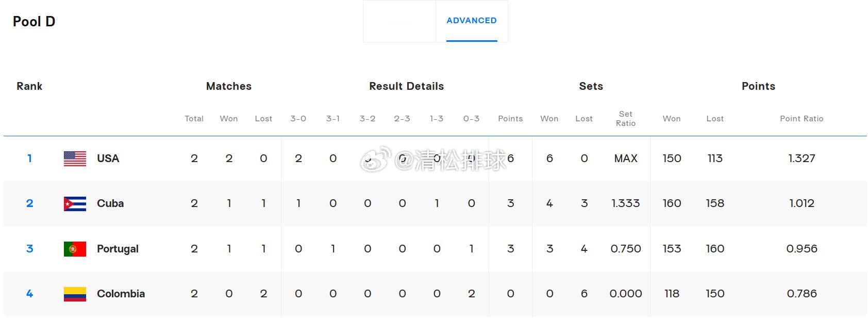Click USA's MAX set ratio cell

pos(626,158)
